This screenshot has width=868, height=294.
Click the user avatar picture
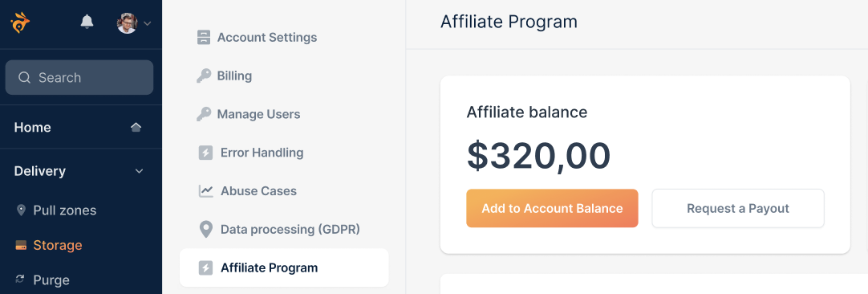pos(127,23)
